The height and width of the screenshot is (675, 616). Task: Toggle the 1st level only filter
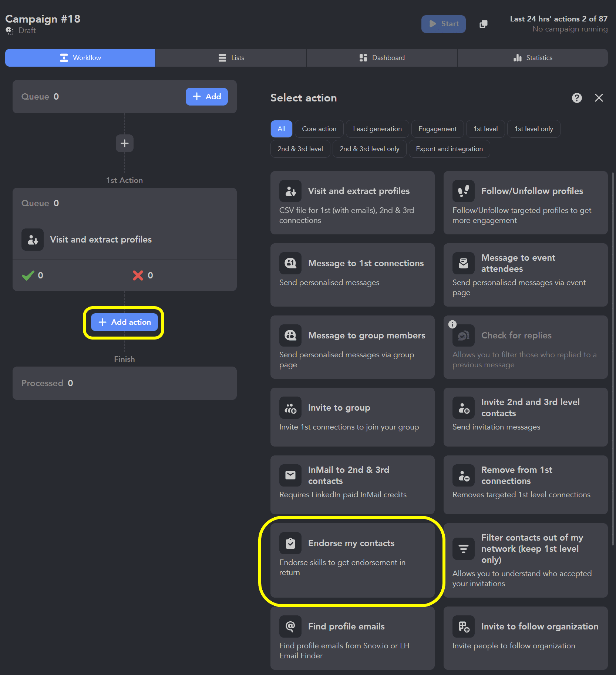[x=533, y=128]
